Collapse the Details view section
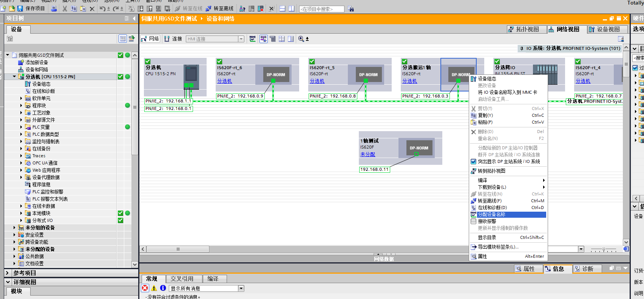 tap(8, 282)
